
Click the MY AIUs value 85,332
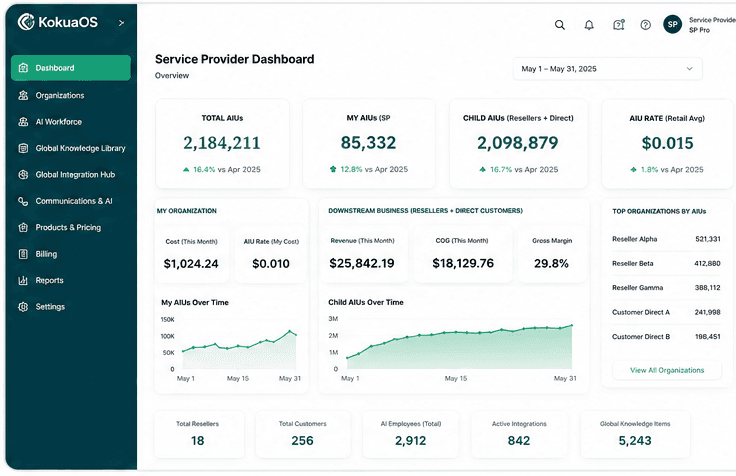coord(368,143)
